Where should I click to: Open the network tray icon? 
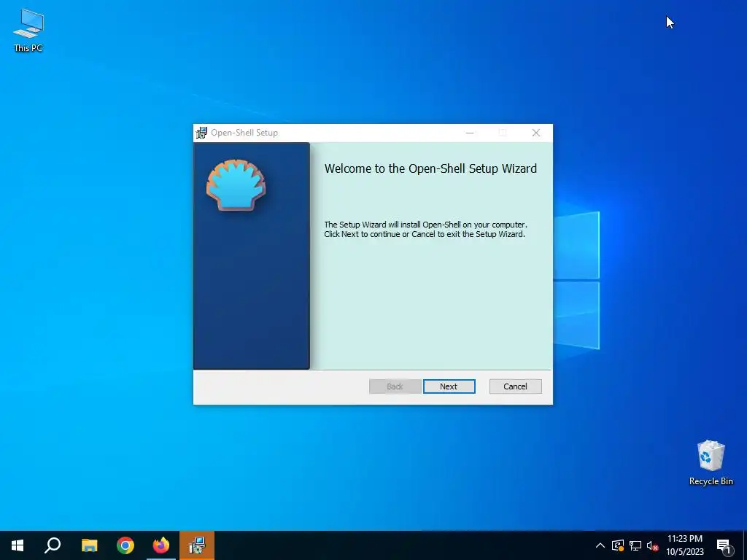tap(635, 545)
